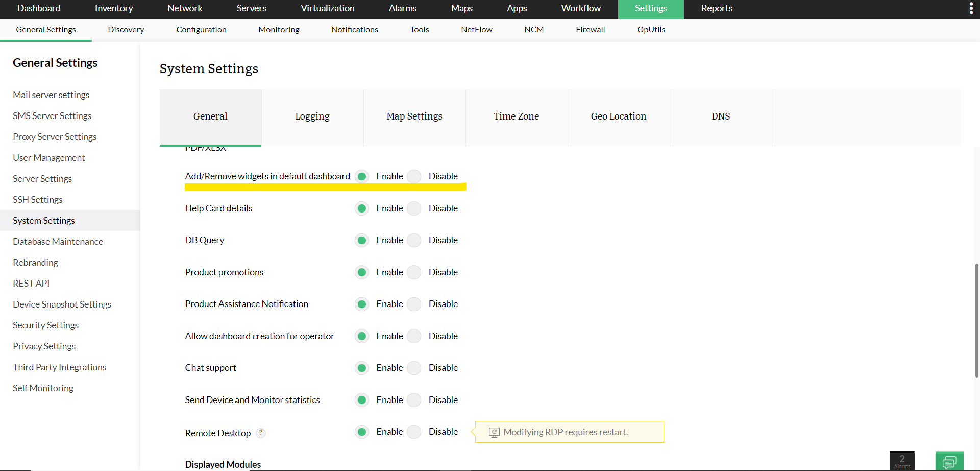Select Enable radio for Chat support
This screenshot has height=471, width=980.
coord(362,368)
